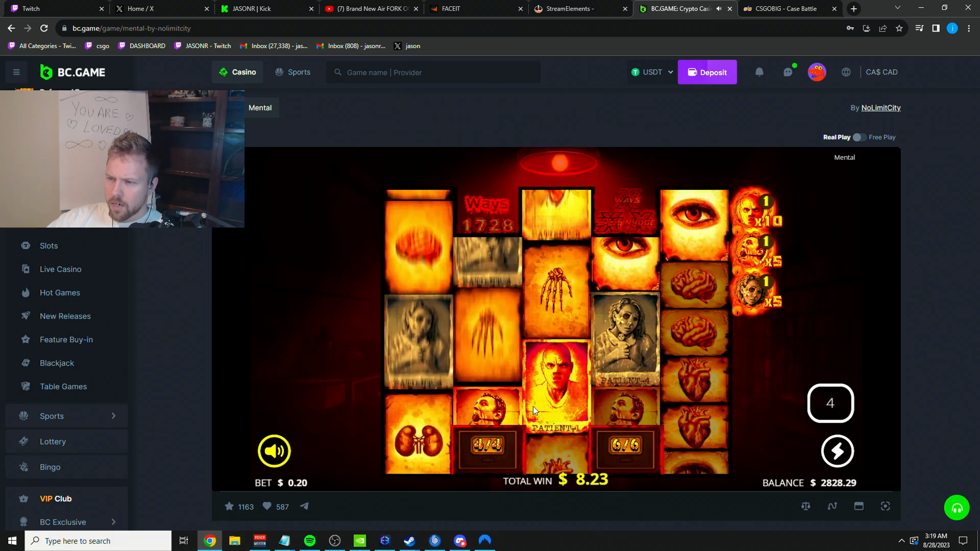Image resolution: width=980 pixels, height=551 pixels.
Task: Open Spotify from the taskbar
Action: click(x=310, y=540)
